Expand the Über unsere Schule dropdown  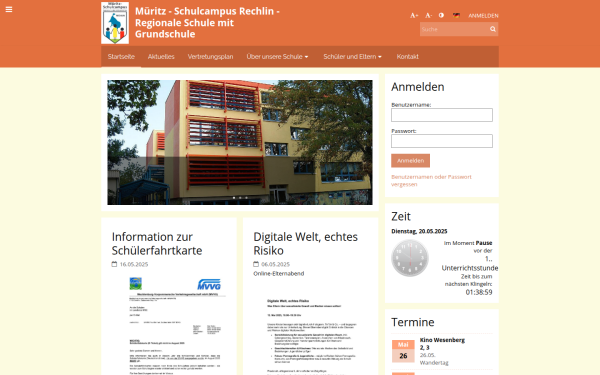pyautogui.click(x=277, y=57)
